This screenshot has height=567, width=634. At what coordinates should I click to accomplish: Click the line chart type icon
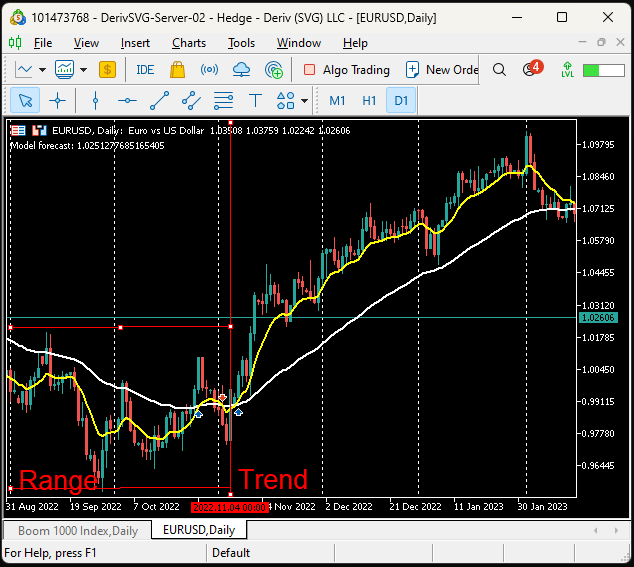[24, 70]
